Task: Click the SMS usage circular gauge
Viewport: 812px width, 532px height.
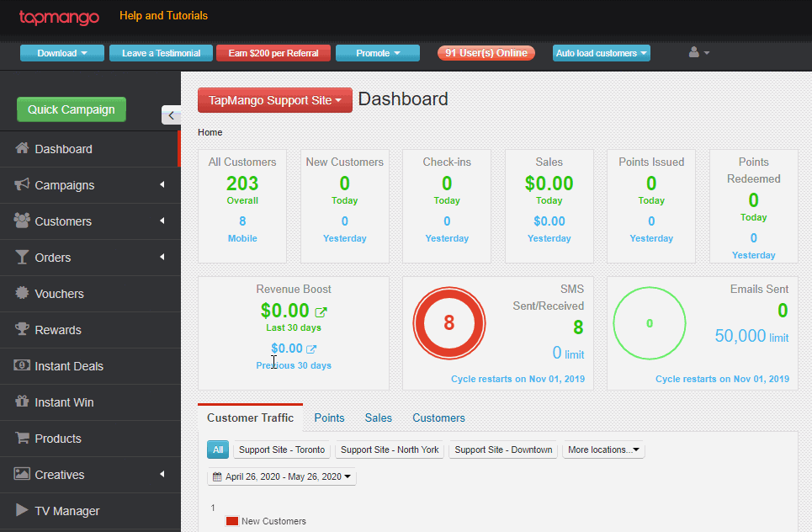Action: 449,322
